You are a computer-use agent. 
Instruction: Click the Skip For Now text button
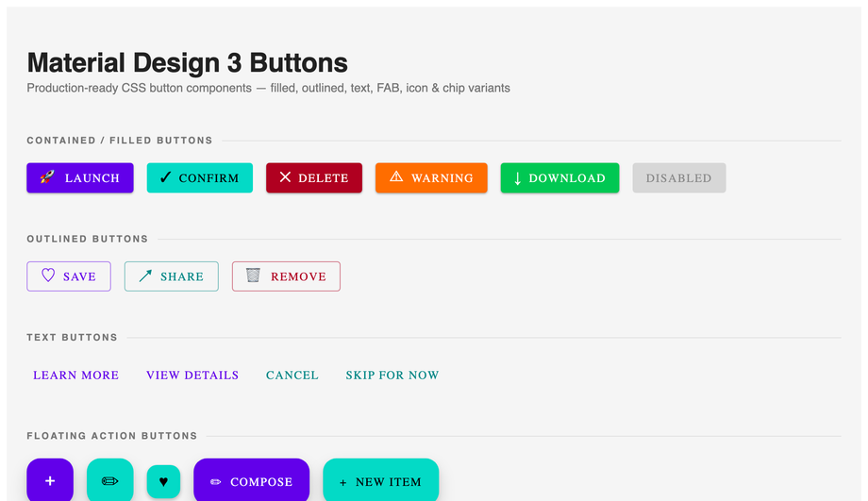click(x=392, y=375)
